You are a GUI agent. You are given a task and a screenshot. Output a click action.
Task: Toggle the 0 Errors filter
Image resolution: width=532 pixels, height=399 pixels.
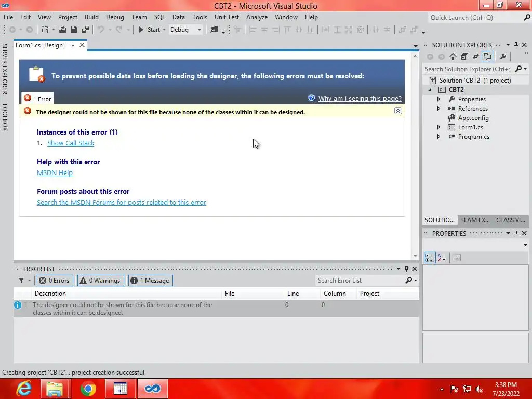click(55, 281)
